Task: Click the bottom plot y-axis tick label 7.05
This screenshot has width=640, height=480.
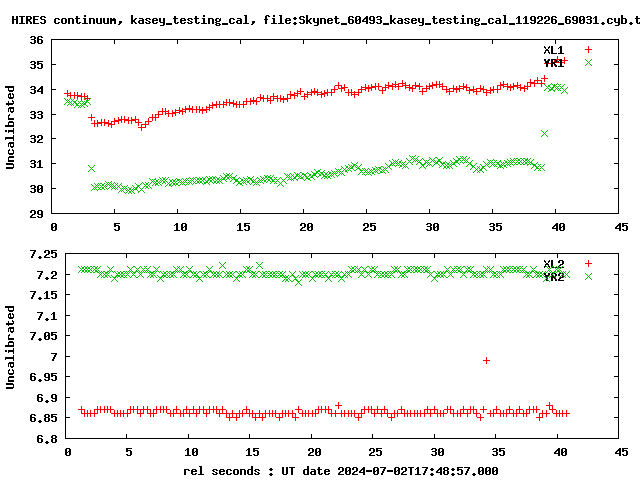Action: tap(43, 336)
